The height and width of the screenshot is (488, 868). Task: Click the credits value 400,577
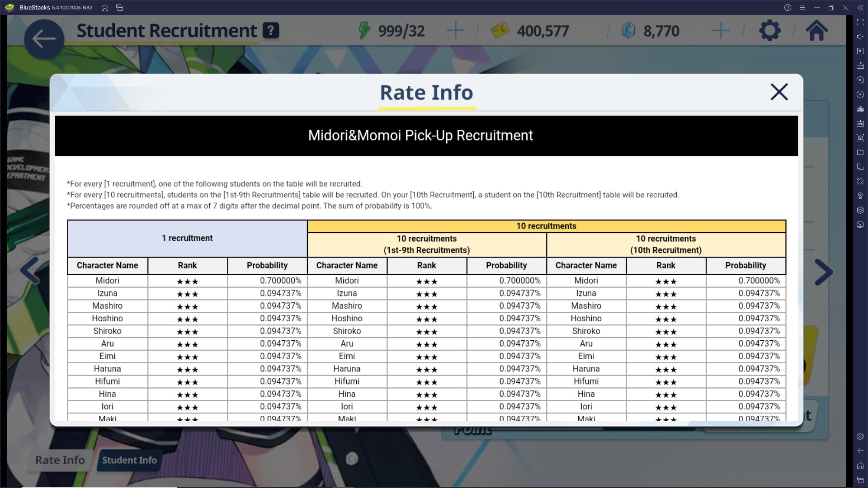coord(543,31)
